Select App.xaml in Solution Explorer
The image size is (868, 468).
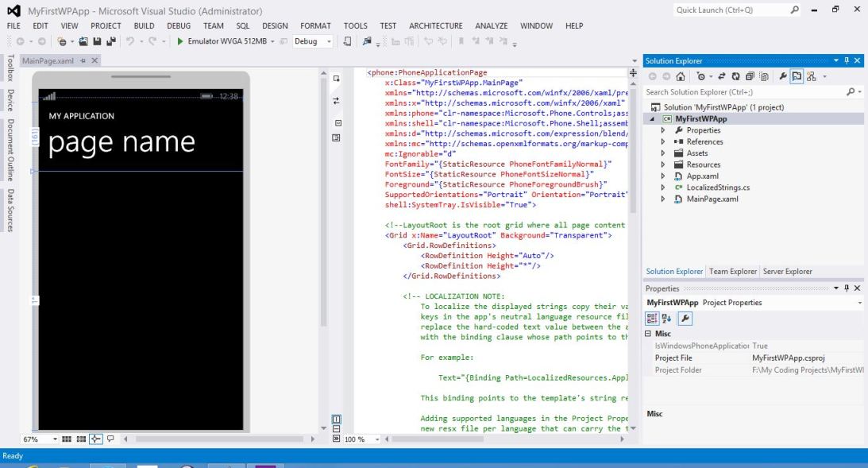click(x=703, y=176)
